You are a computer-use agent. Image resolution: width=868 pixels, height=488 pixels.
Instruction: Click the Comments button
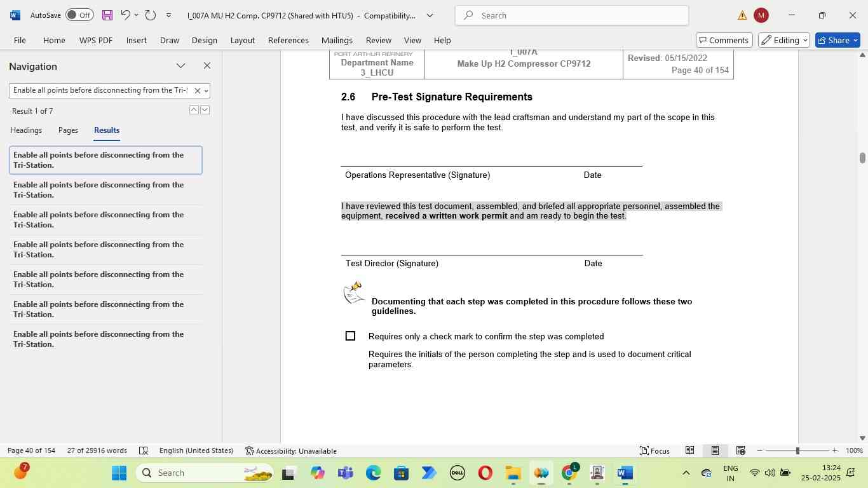coord(724,40)
